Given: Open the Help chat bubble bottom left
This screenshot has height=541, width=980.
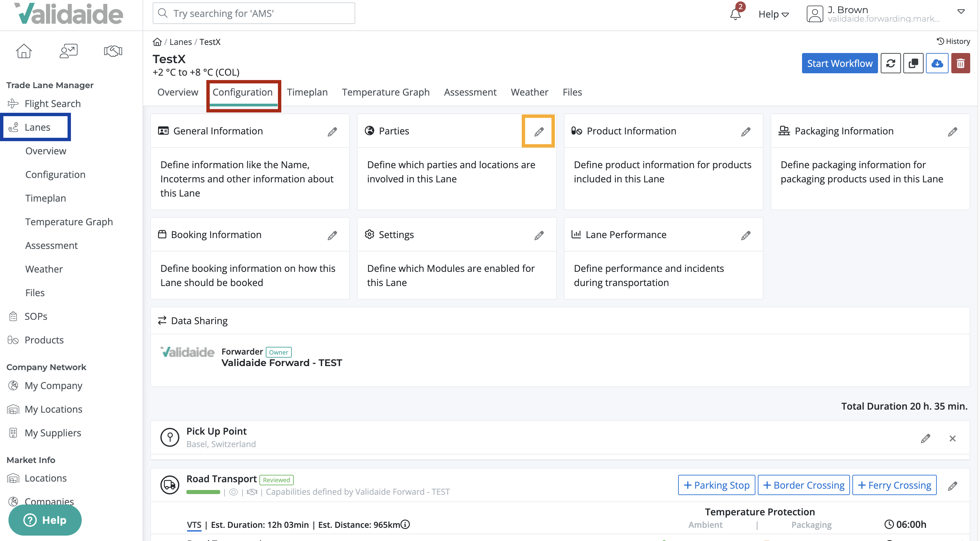Looking at the screenshot, I should click(x=45, y=520).
